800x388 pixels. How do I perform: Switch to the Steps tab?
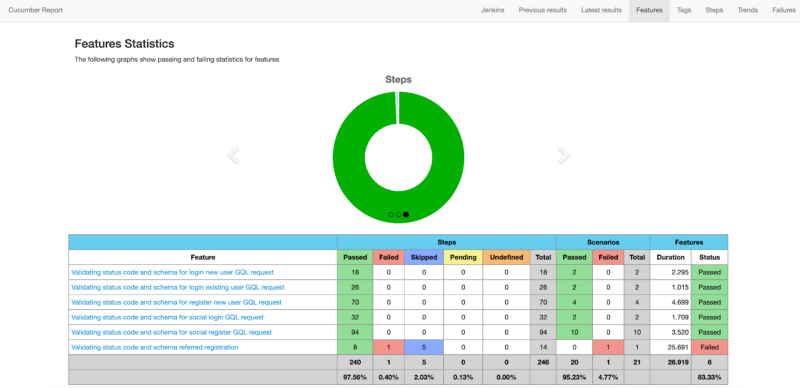coord(714,10)
